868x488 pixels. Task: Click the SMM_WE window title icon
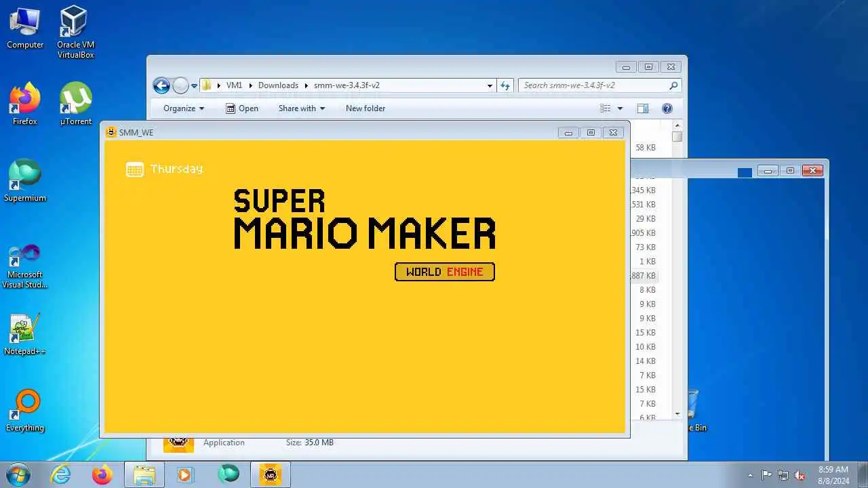[111, 132]
